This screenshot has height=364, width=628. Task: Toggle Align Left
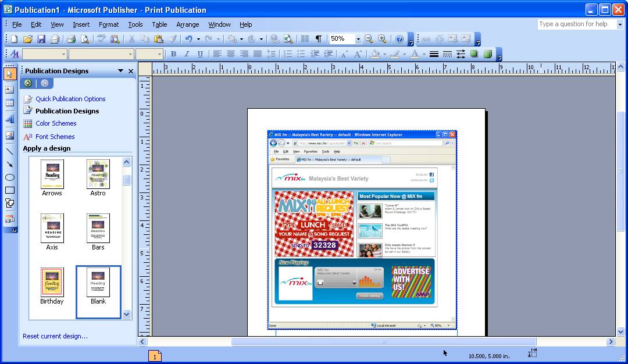[217, 54]
